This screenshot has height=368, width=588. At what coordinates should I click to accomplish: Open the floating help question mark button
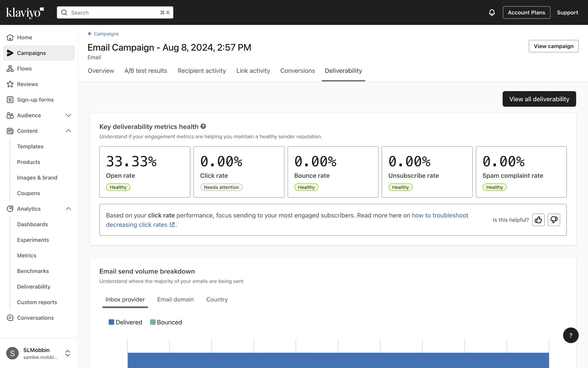click(x=571, y=335)
